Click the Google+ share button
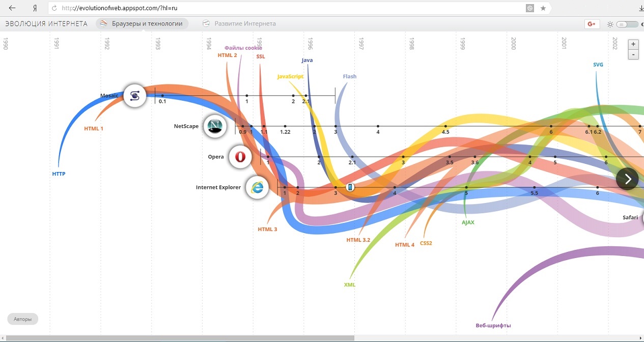 [592, 24]
